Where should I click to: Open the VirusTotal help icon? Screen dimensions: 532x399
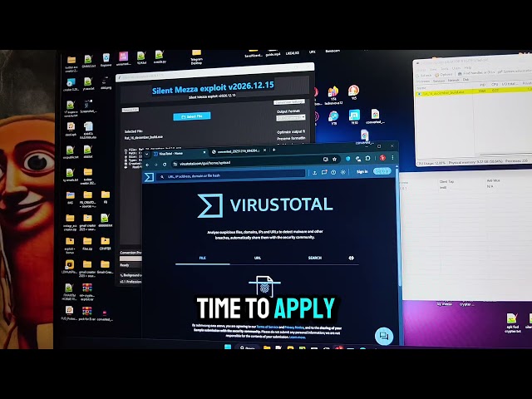click(x=333, y=172)
